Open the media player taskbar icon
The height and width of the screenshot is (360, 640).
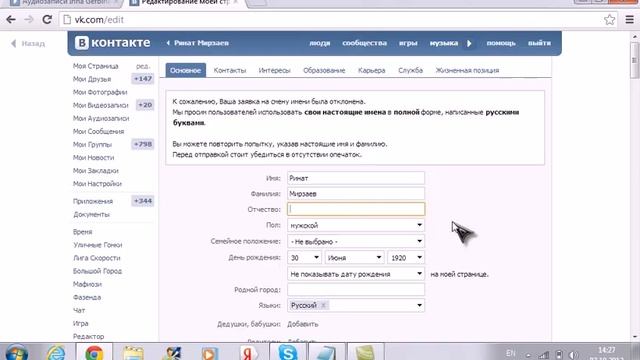coord(210,353)
